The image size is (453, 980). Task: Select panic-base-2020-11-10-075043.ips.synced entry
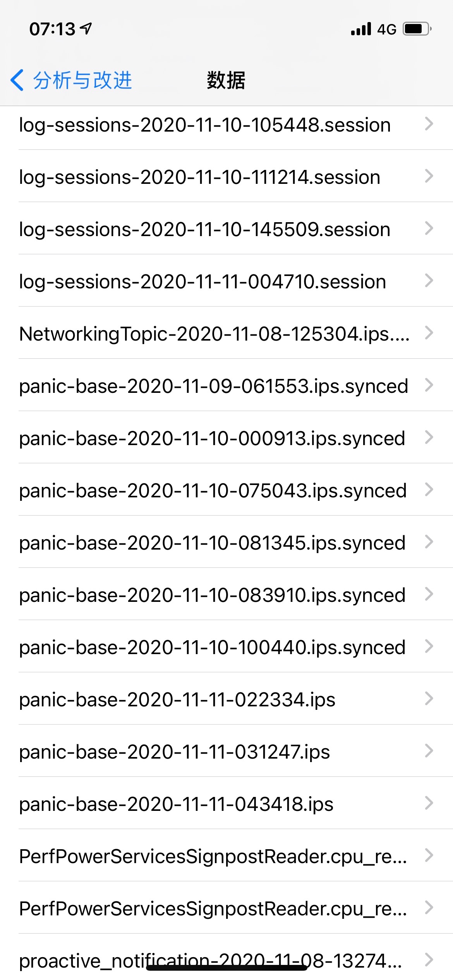coord(213,490)
